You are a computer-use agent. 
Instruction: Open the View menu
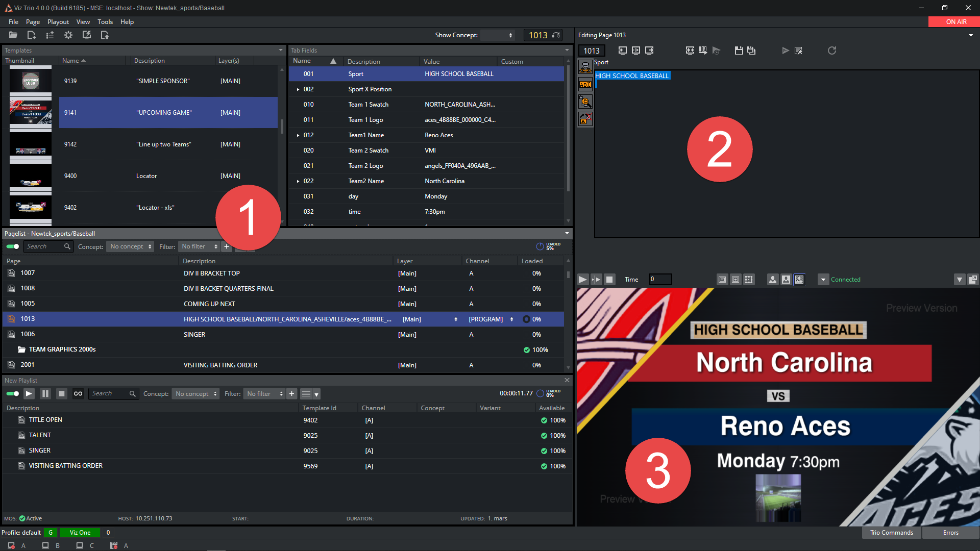[x=83, y=22]
